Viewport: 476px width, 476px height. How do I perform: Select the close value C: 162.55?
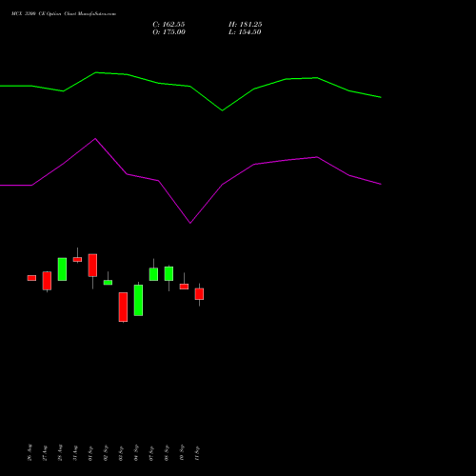[x=169, y=25]
